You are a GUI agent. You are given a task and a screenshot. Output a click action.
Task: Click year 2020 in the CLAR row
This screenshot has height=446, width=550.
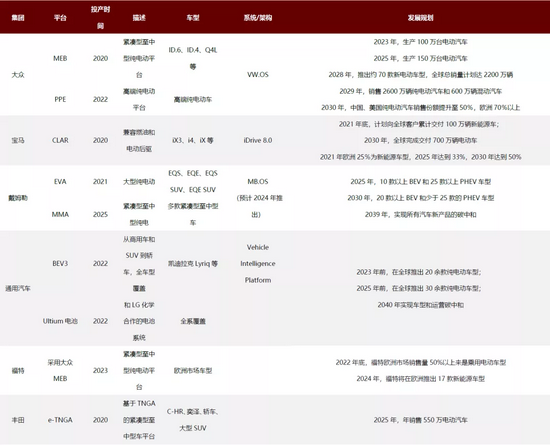click(x=100, y=140)
